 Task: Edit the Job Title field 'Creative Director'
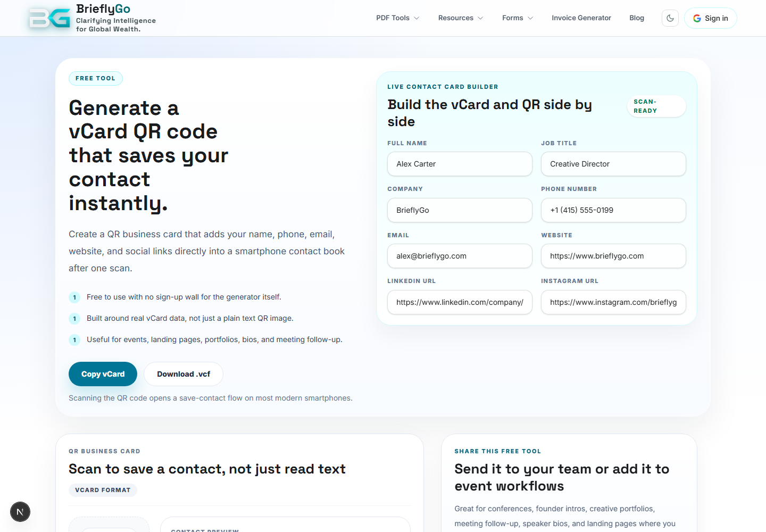tap(613, 164)
